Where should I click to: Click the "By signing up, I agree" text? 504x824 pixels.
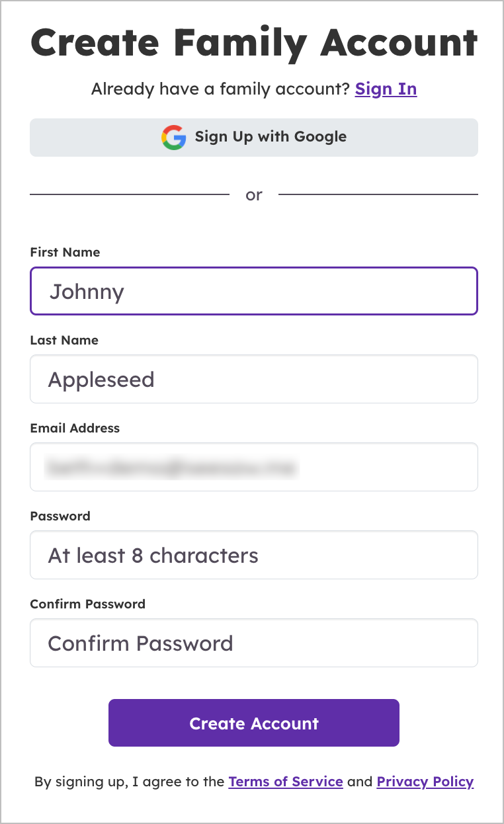click(129, 782)
